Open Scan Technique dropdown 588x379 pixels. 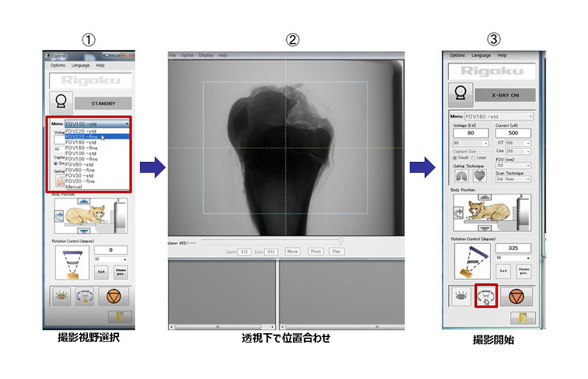click(514, 179)
